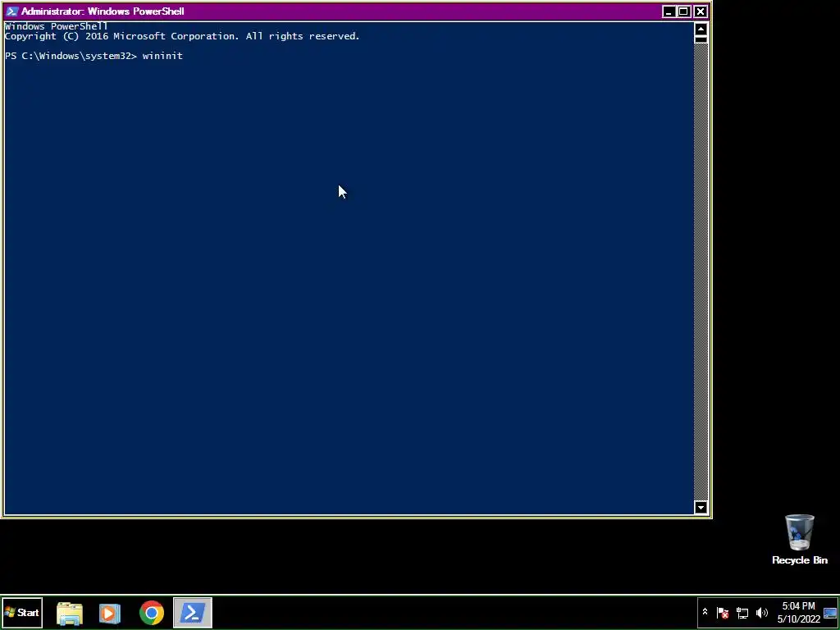Click the 'Administrator: Windows PowerShell' title bar
840x630 pixels.
click(332, 11)
